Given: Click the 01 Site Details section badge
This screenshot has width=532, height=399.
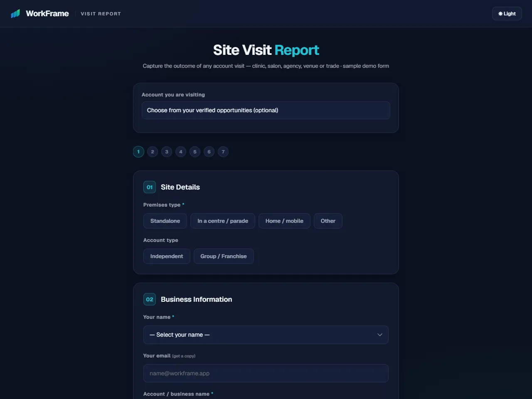Looking at the screenshot, I should pyautogui.click(x=150, y=187).
